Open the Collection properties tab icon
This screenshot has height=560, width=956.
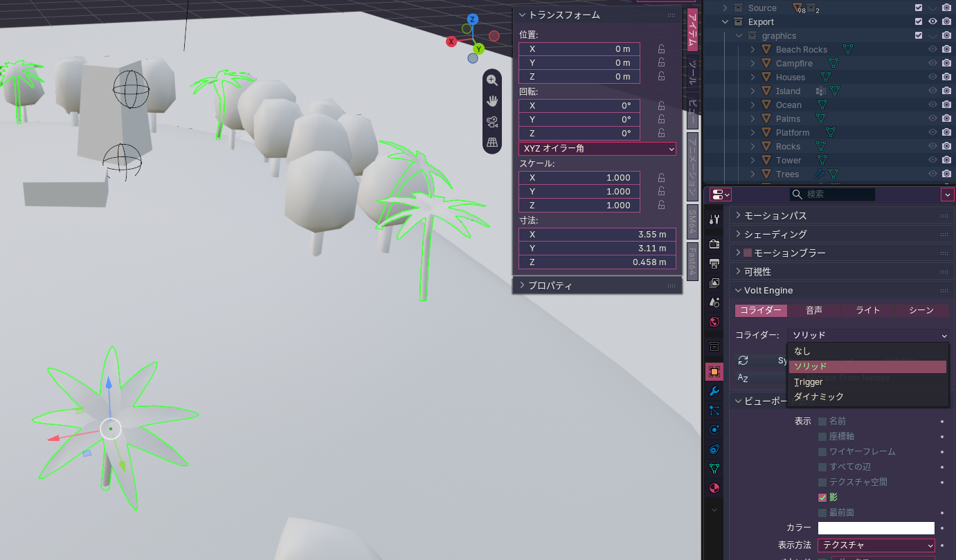tap(714, 346)
